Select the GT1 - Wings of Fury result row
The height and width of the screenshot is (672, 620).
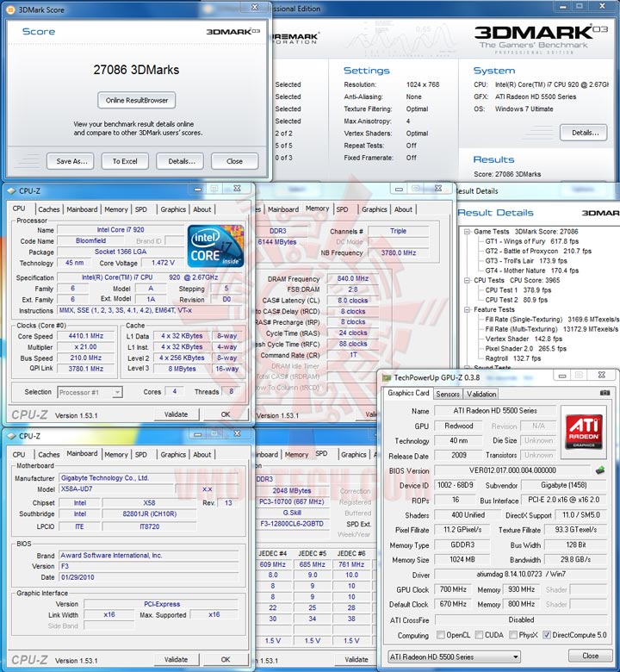click(x=531, y=241)
